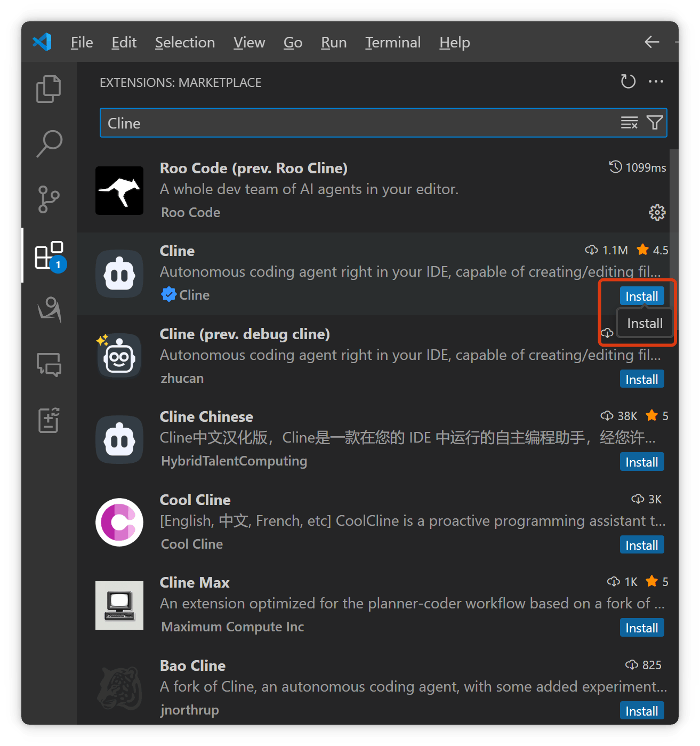Install the Bao Cline extension

(x=641, y=711)
